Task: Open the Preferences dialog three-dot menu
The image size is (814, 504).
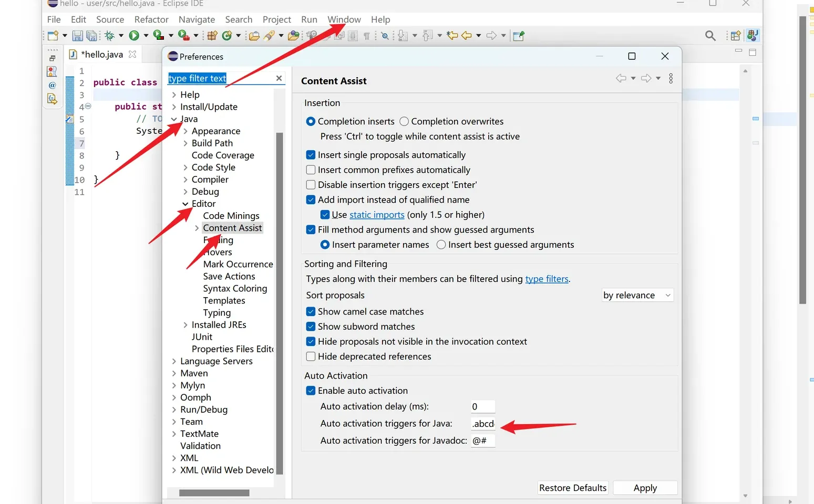Action: coord(671,78)
